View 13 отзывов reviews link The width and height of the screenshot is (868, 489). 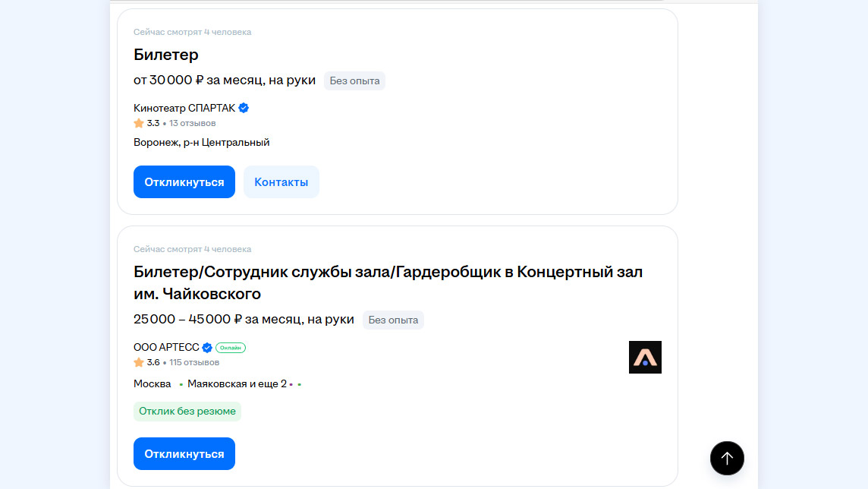[x=193, y=124]
